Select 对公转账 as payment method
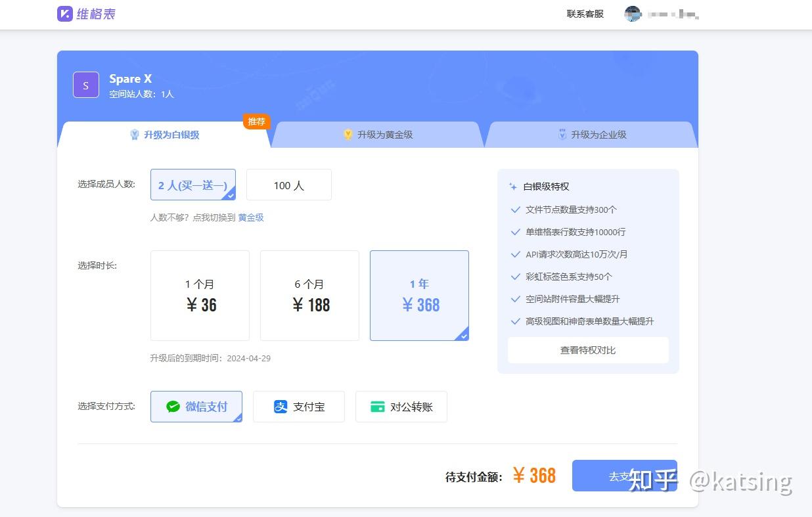This screenshot has height=517, width=812. tap(401, 407)
